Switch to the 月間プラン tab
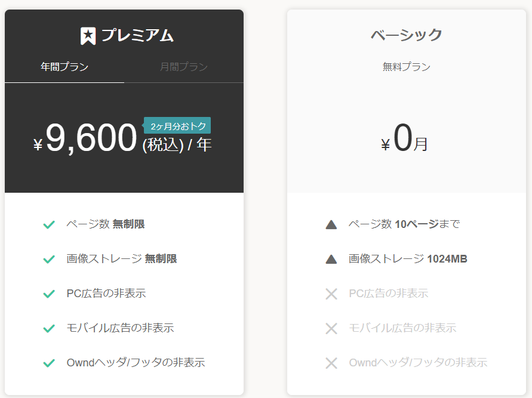The image size is (532, 398). pyautogui.click(x=184, y=67)
